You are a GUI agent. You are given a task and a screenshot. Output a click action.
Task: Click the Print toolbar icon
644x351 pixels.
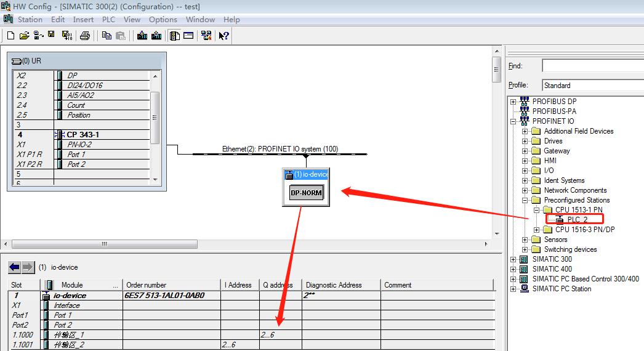pyautogui.click(x=85, y=36)
